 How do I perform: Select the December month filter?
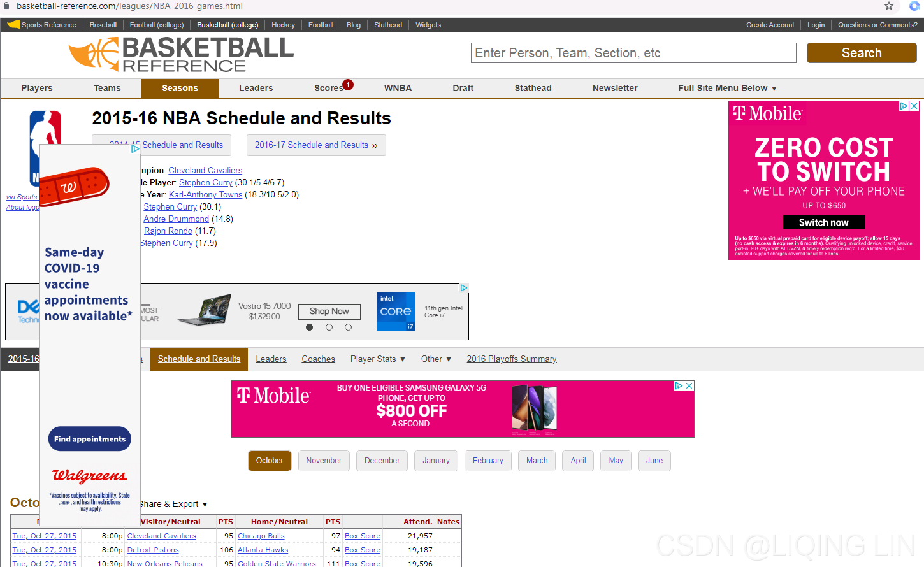(x=382, y=461)
